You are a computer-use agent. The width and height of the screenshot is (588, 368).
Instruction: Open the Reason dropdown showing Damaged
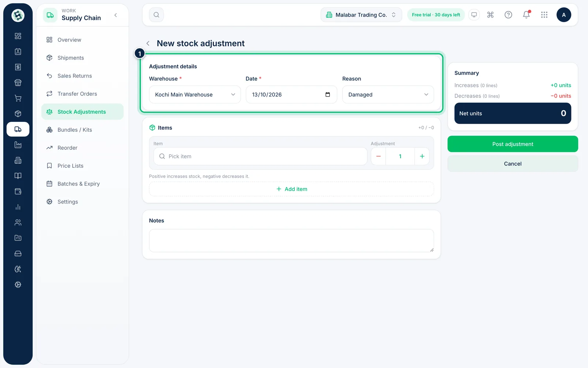point(388,95)
